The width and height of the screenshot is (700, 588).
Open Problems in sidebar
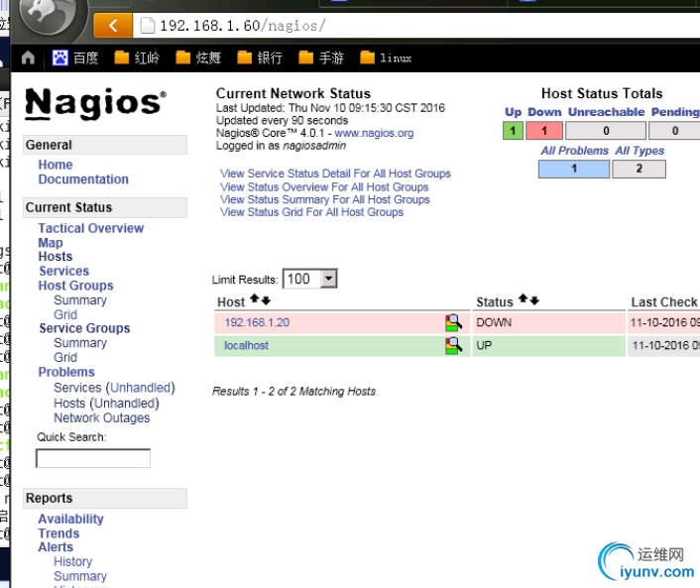point(66,373)
